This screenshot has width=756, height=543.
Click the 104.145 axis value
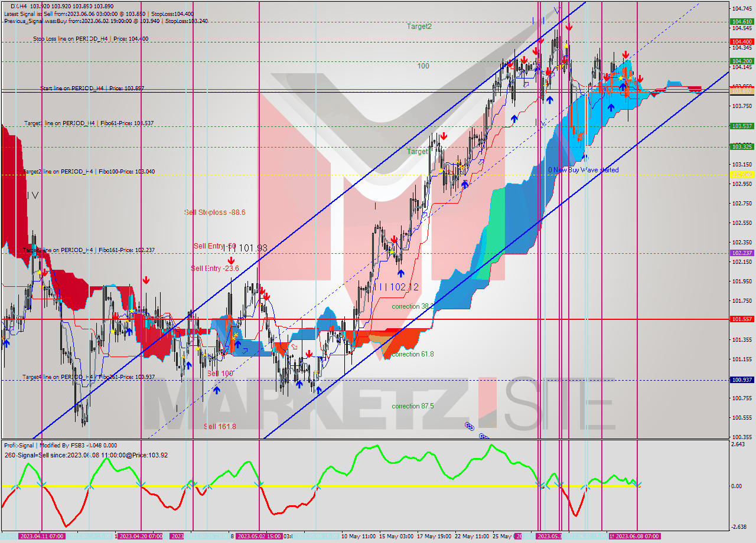(x=742, y=67)
